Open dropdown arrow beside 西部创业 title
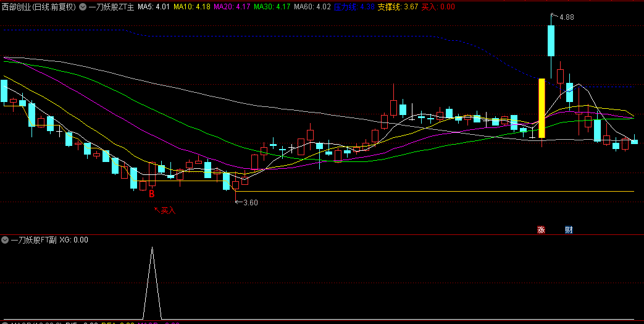Image resolution: width=644 pixels, height=324 pixels. [x=83, y=7]
